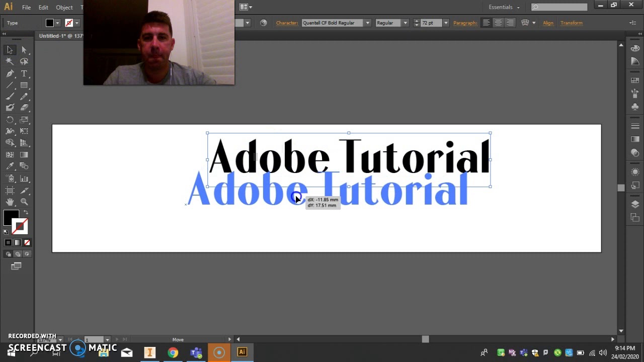The height and width of the screenshot is (362, 644).
Task: Open the Edit menu
Action: point(43,8)
